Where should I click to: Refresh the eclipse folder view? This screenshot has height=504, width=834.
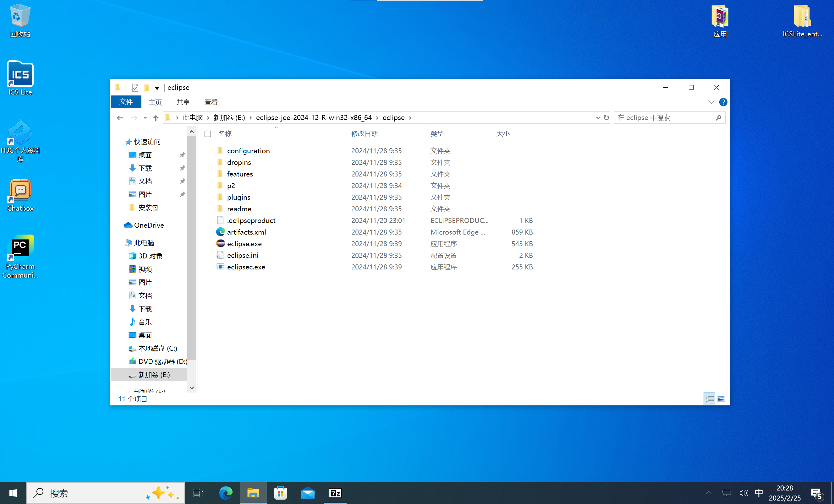coord(606,118)
